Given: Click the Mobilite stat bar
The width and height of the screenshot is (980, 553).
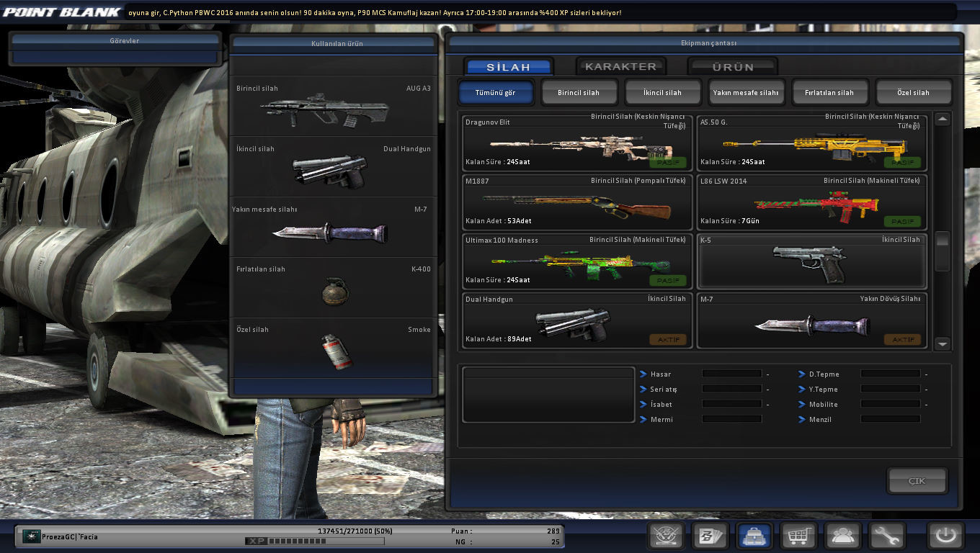Looking at the screenshot, I should pos(891,405).
